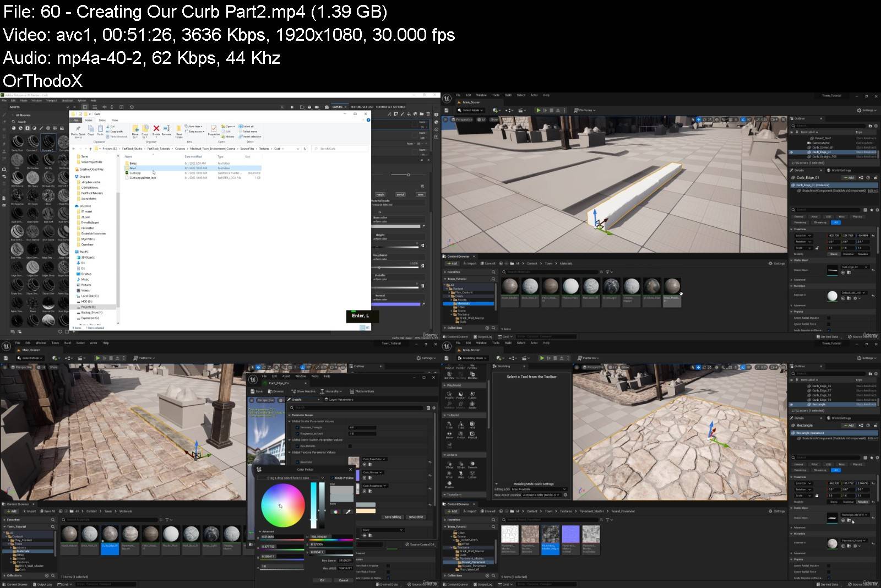
Task: Switch to TEXTURE SET LIST tab in Substance Painter
Action: (362, 107)
